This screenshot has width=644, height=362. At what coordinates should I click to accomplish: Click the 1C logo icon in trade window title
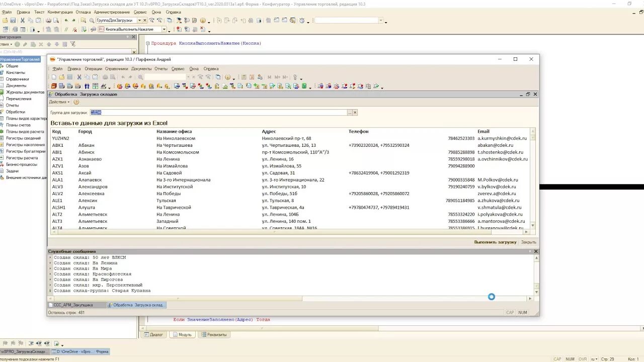click(52, 59)
